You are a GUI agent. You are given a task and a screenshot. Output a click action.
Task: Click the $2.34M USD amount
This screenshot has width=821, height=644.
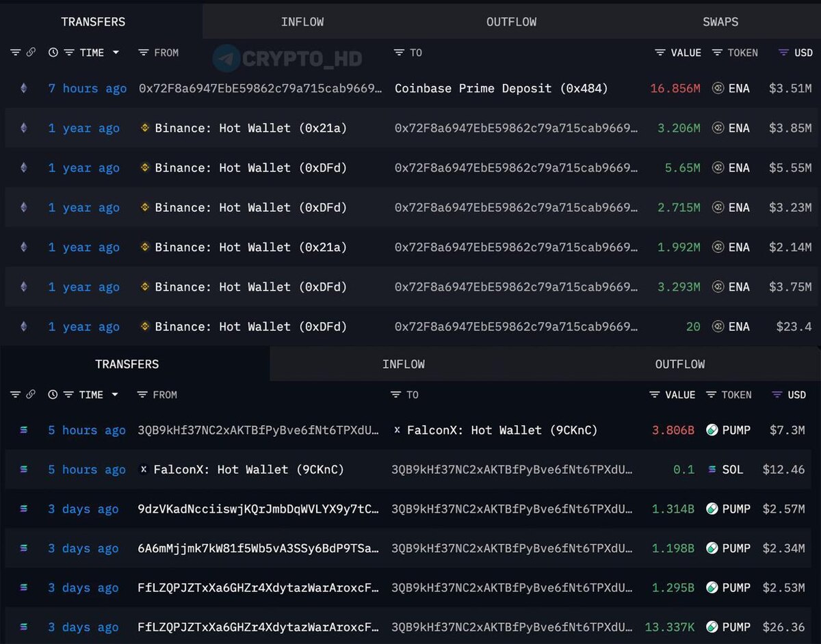tap(784, 548)
